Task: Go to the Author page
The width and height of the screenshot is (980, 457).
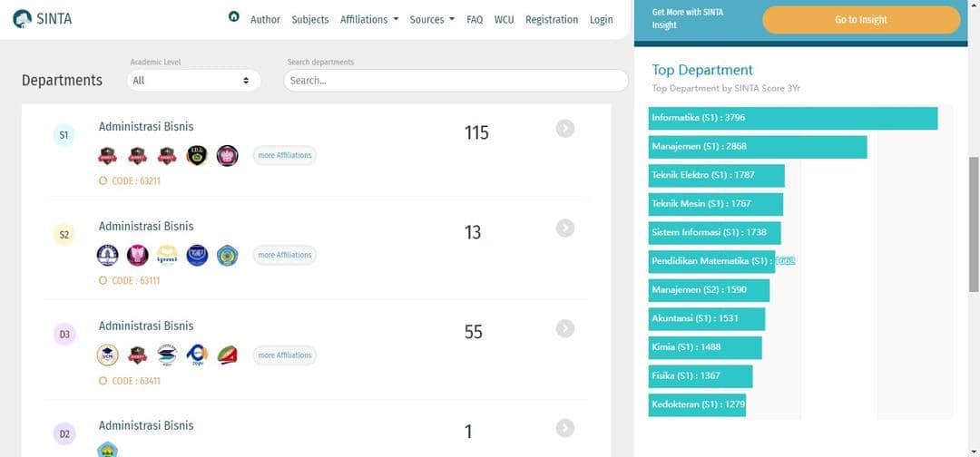Action: pos(265,19)
